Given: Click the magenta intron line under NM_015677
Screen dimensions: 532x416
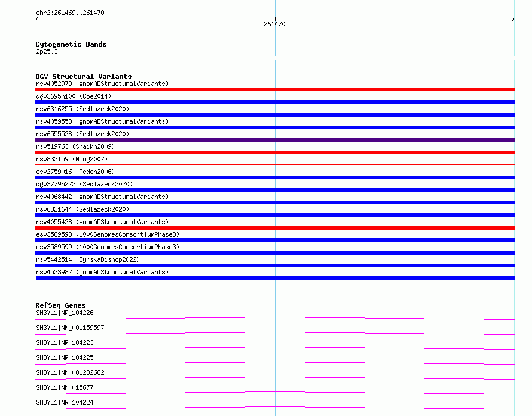Looking at the screenshot, I should 275,392.
